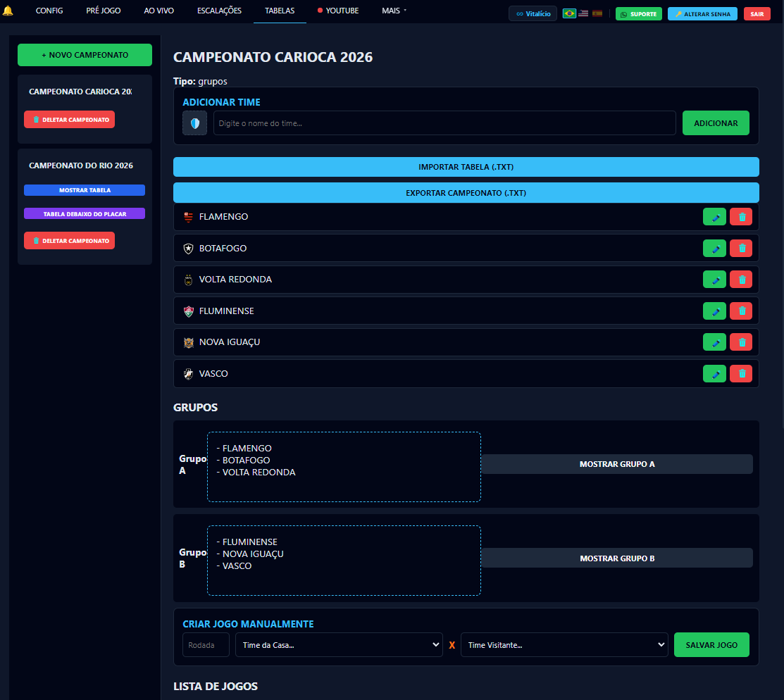
Task: Click the NOVA IGUAÇU team name
Action: [x=230, y=342]
